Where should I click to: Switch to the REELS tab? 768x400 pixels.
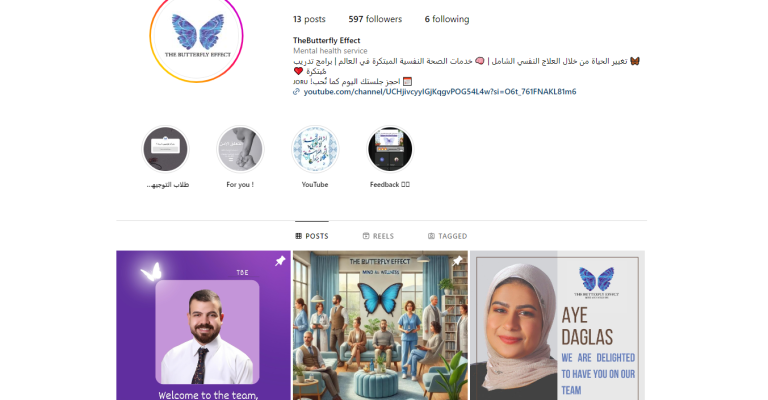378,236
